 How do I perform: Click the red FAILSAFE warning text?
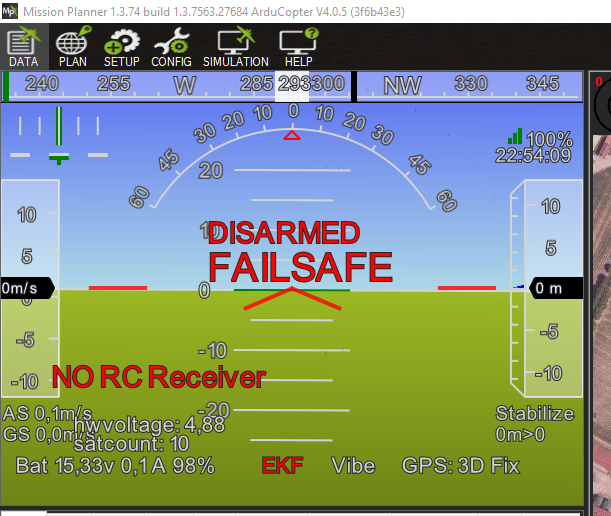300,267
